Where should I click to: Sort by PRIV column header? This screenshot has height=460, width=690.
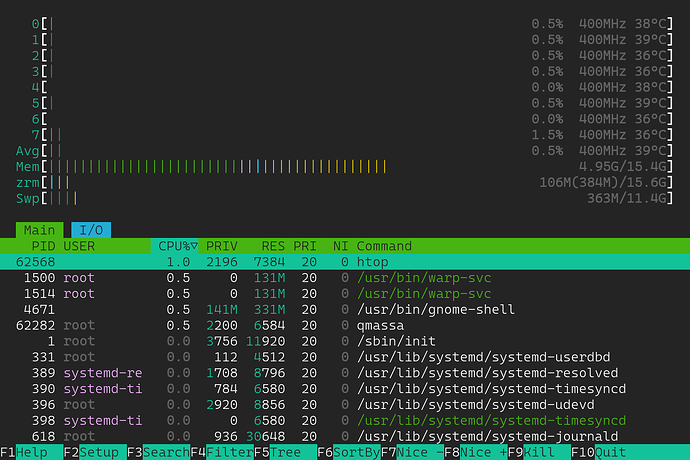pyautogui.click(x=222, y=246)
